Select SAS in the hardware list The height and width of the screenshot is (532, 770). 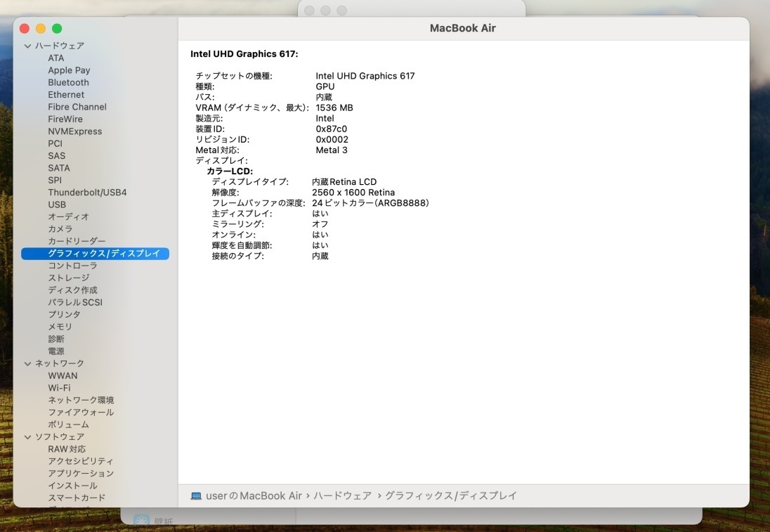pos(56,156)
